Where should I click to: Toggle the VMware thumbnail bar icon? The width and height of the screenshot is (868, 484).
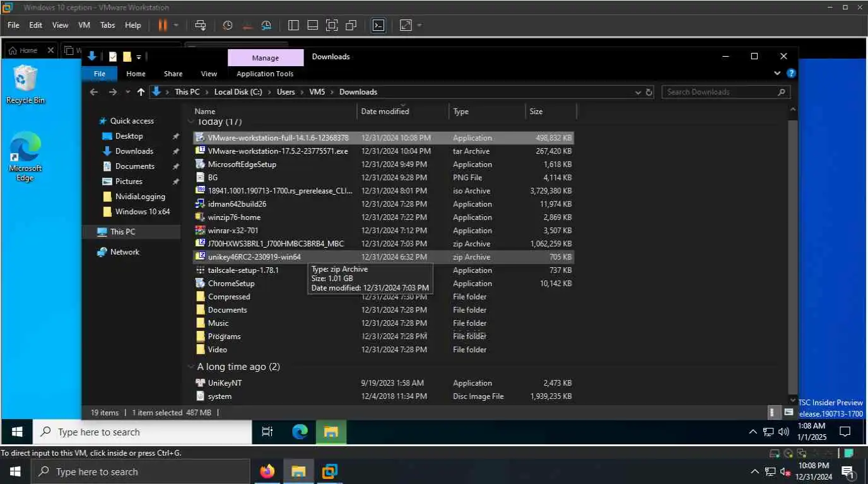312,25
